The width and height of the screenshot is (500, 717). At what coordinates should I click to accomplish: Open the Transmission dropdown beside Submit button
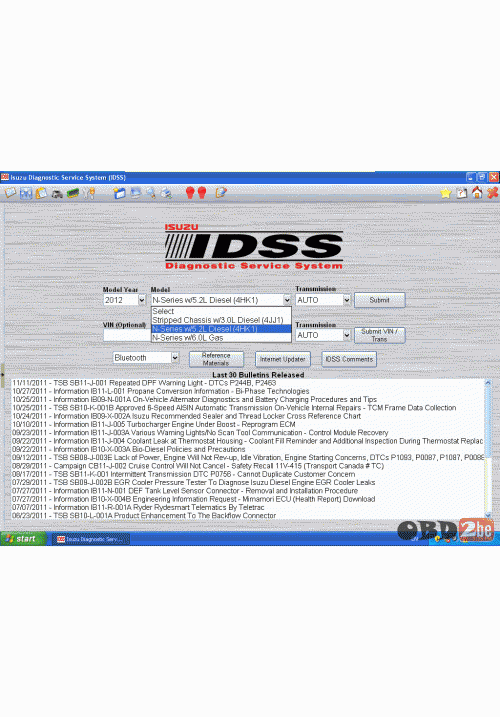tap(347, 300)
